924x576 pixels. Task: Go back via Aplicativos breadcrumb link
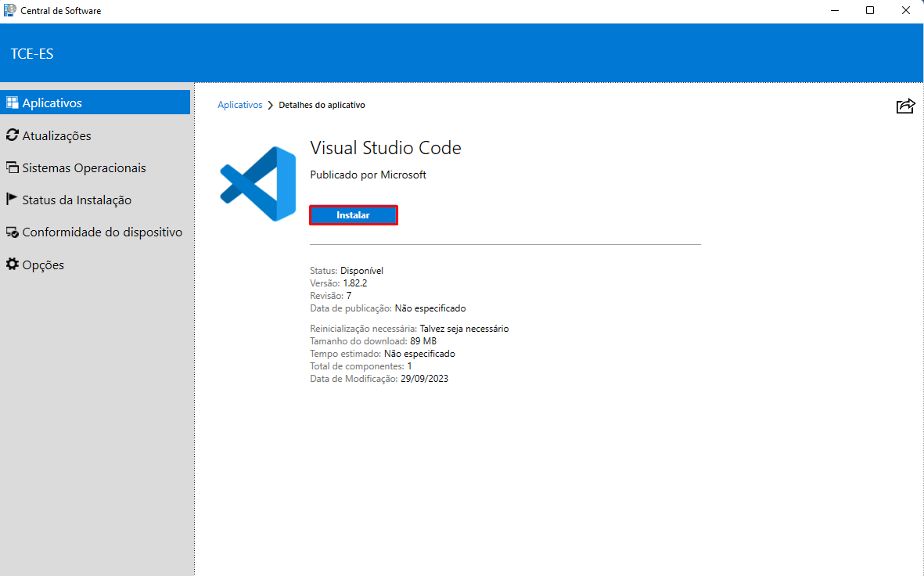240,105
